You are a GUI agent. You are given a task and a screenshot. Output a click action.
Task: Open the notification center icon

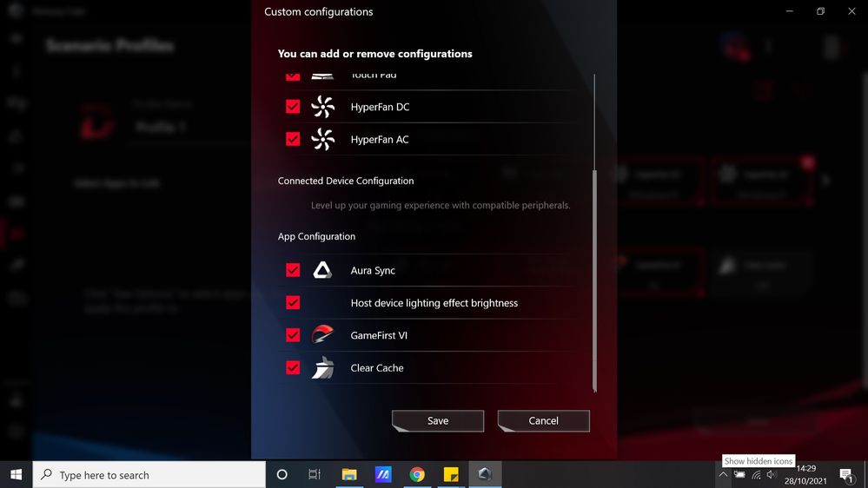(x=846, y=475)
